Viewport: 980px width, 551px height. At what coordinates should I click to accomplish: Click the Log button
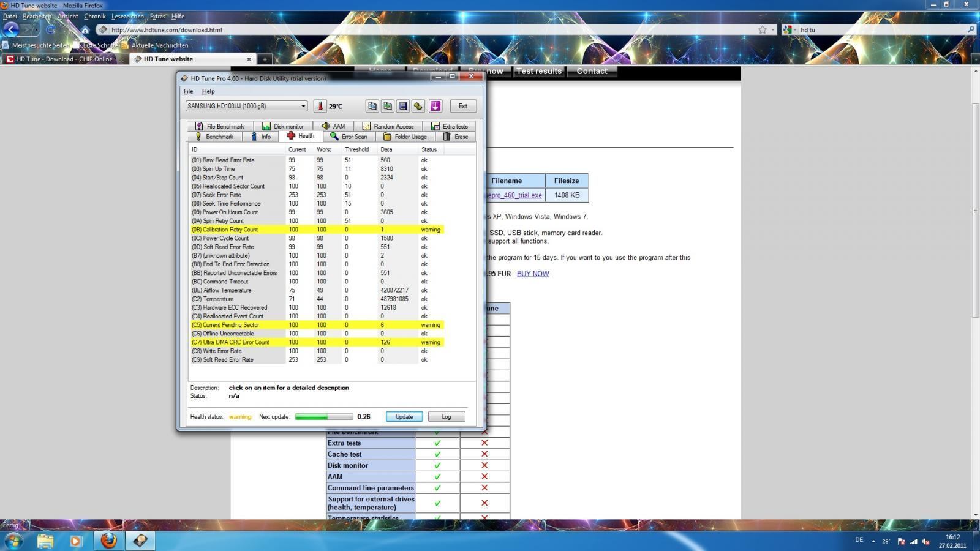(x=447, y=416)
